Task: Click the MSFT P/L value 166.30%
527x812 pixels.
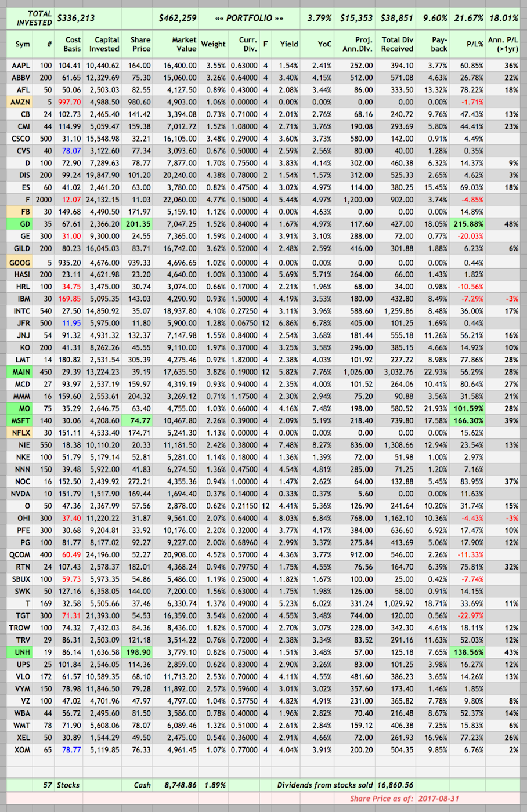Action: pos(468,420)
